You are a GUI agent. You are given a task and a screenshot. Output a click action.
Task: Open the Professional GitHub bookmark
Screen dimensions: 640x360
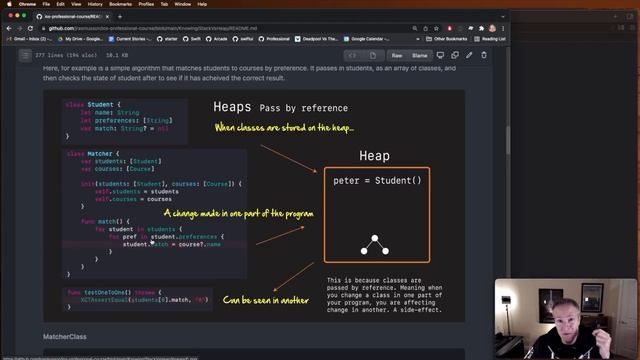[x=274, y=39]
